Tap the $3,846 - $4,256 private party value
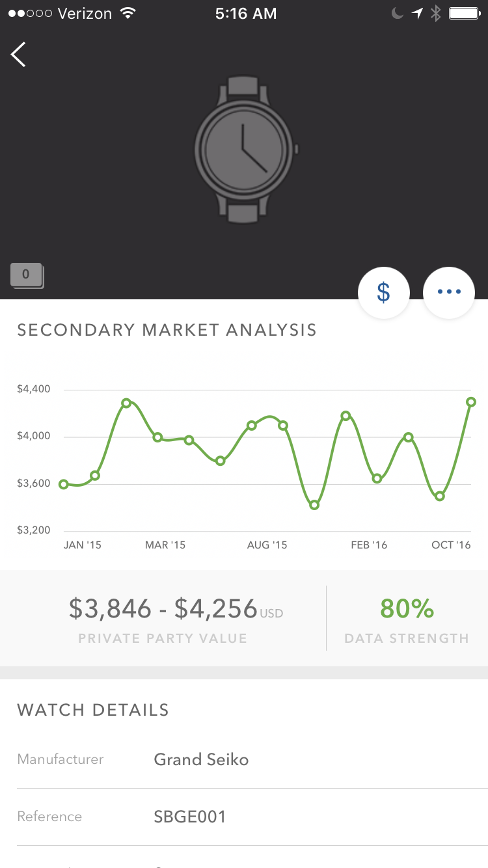488x868 pixels. (x=164, y=610)
